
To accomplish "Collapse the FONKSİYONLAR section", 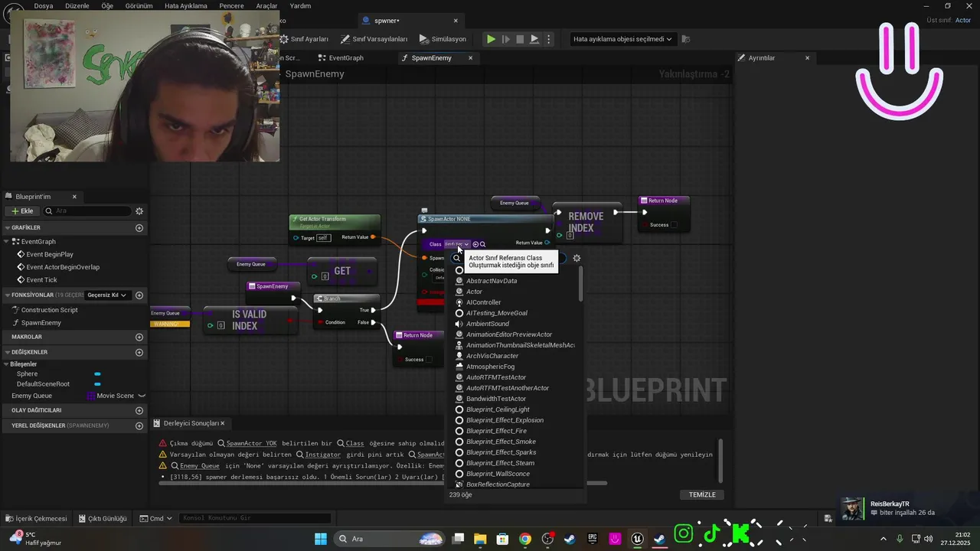I will [x=7, y=295].
